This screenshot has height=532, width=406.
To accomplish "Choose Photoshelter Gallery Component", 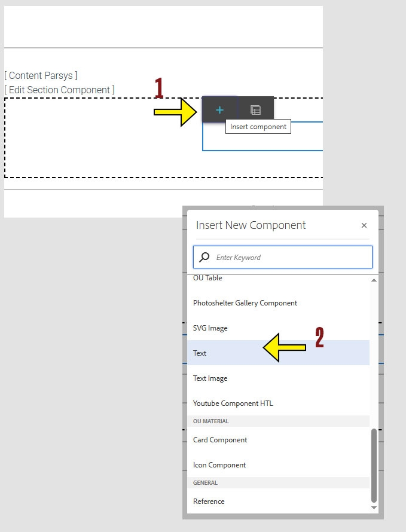I will pyautogui.click(x=278, y=302).
